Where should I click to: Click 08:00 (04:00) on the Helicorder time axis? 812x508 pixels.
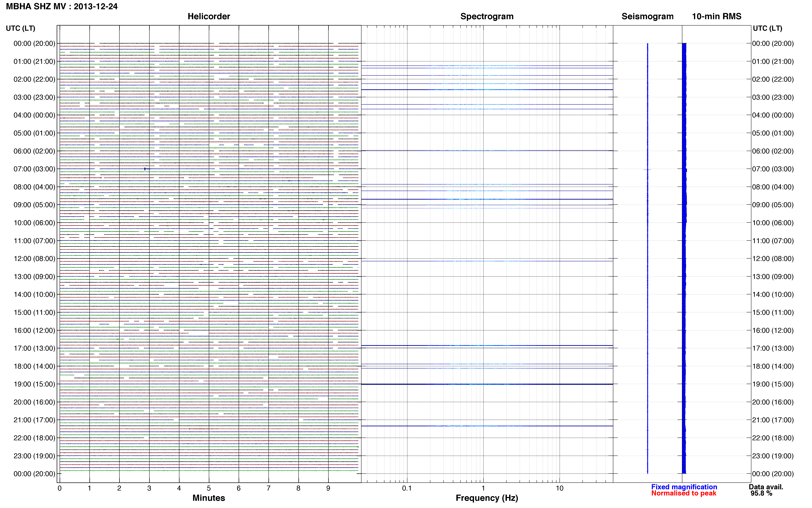34,187
